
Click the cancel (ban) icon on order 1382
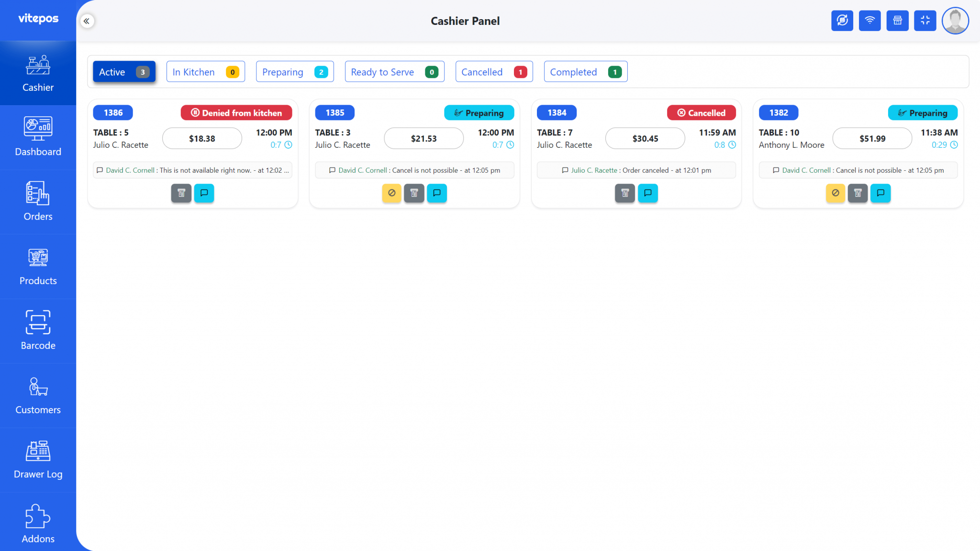[x=835, y=193]
